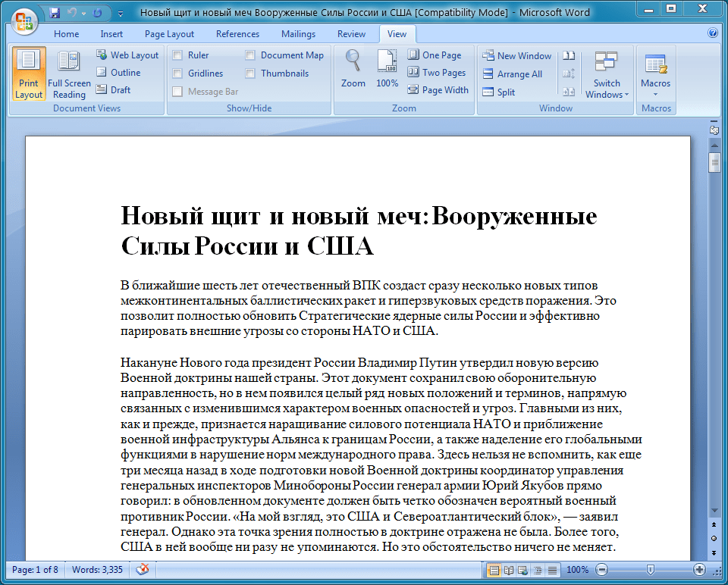
Task: Open a New Window of the document
Action: (516, 55)
